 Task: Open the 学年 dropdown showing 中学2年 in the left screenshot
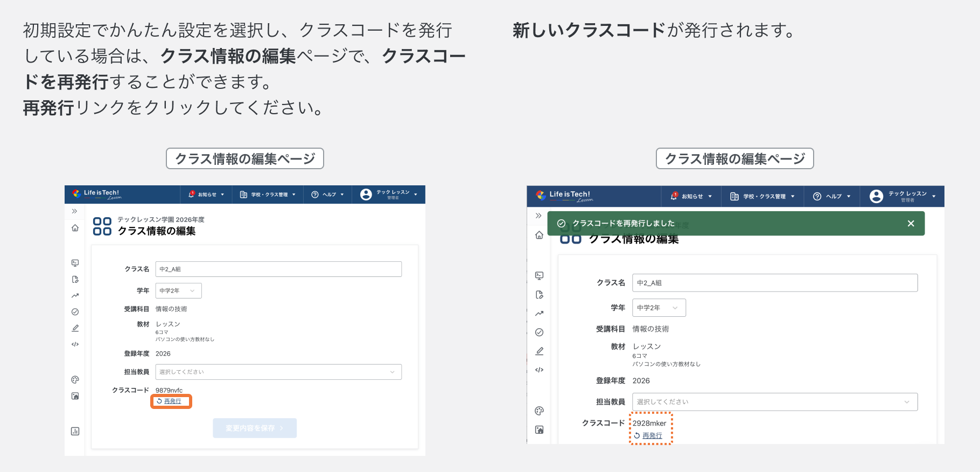click(x=178, y=291)
